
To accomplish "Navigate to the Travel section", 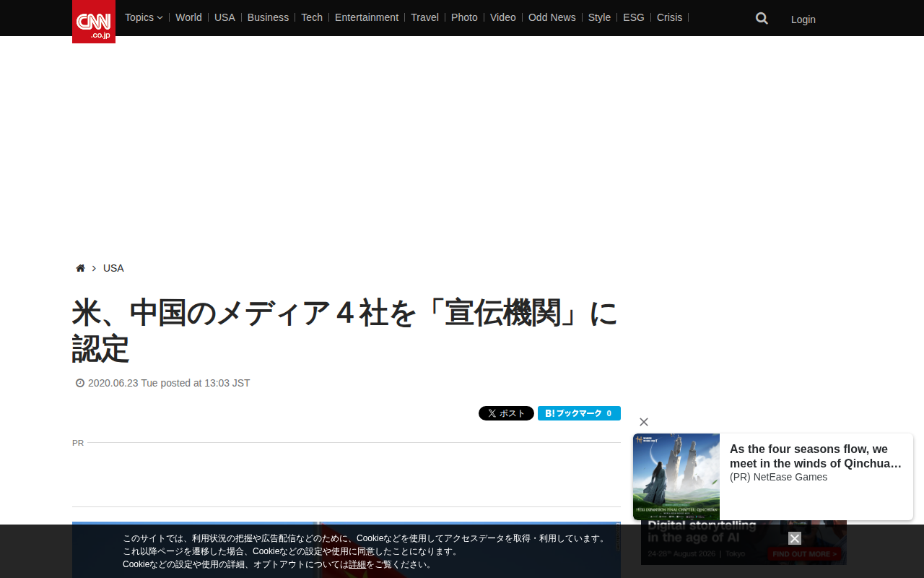I will [424, 17].
